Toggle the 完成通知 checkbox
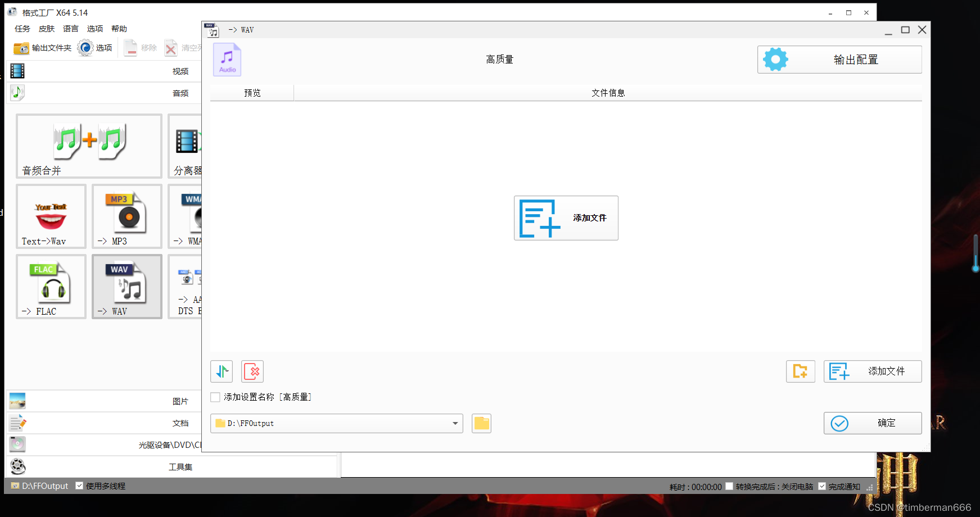 pos(822,486)
